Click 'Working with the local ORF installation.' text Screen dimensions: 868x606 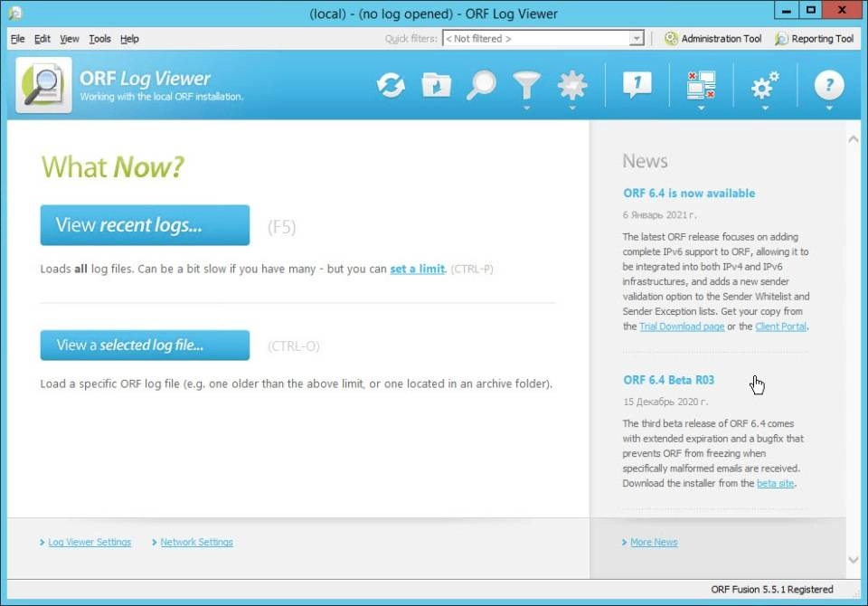click(x=162, y=97)
